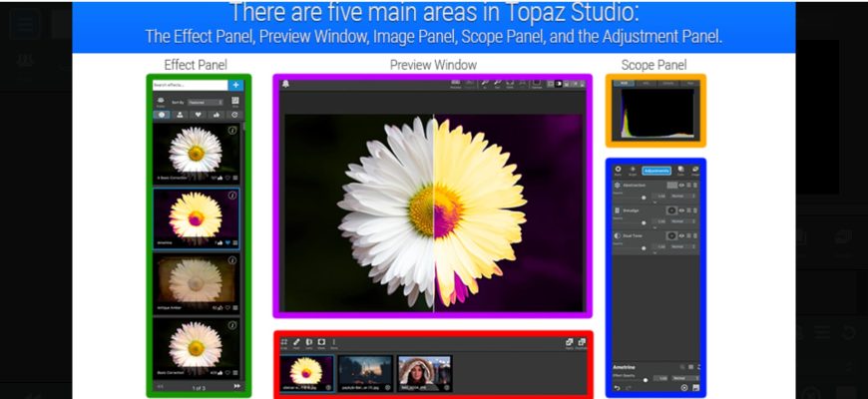Click the refresh filter tab in Effect Panel
The width and height of the screenshot is (868, 399).
click(233, 115)
